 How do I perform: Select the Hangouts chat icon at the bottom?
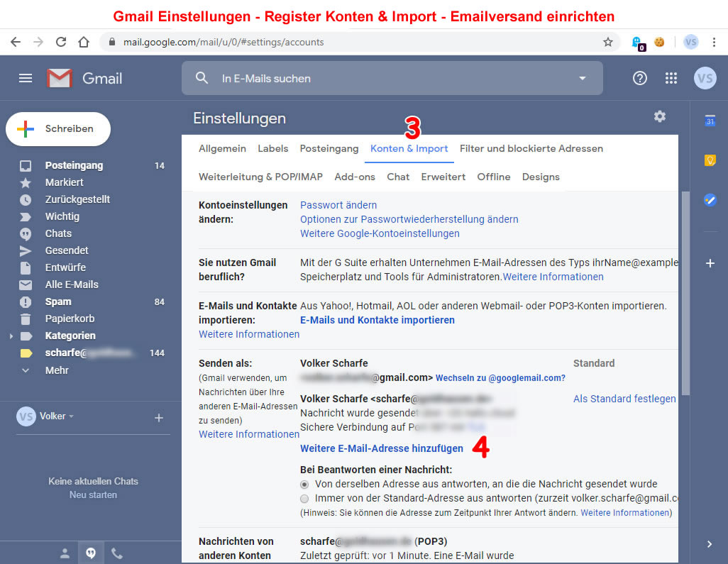click(x=91, y=553)
